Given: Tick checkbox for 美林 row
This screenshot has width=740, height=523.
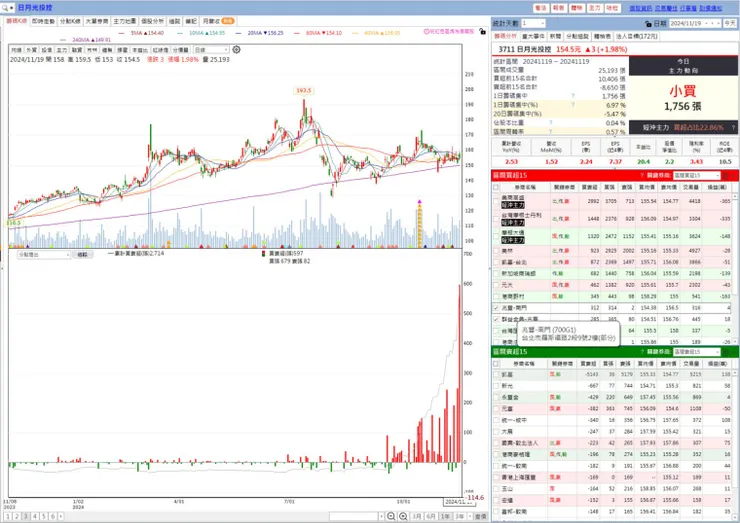Looking at the screenshot, I should [496, 251].
